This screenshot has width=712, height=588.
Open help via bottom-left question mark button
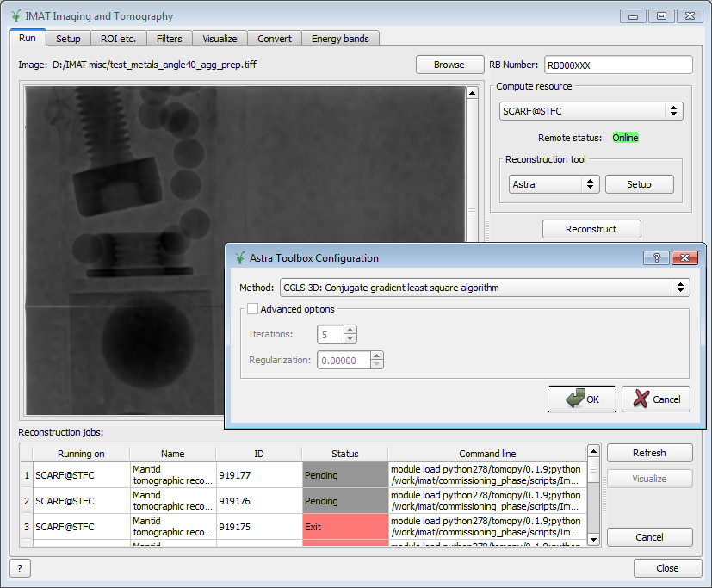point(18,568)
